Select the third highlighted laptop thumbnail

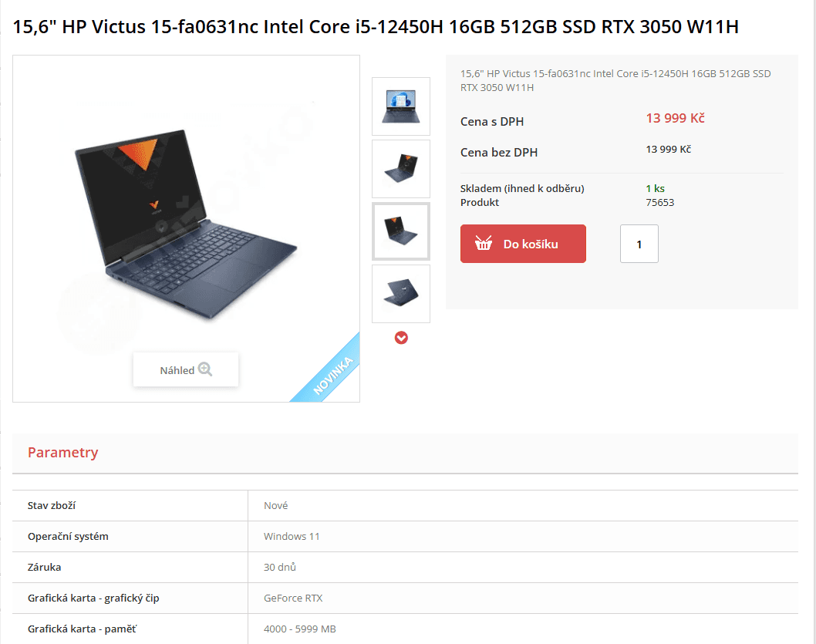coord(401,231)
